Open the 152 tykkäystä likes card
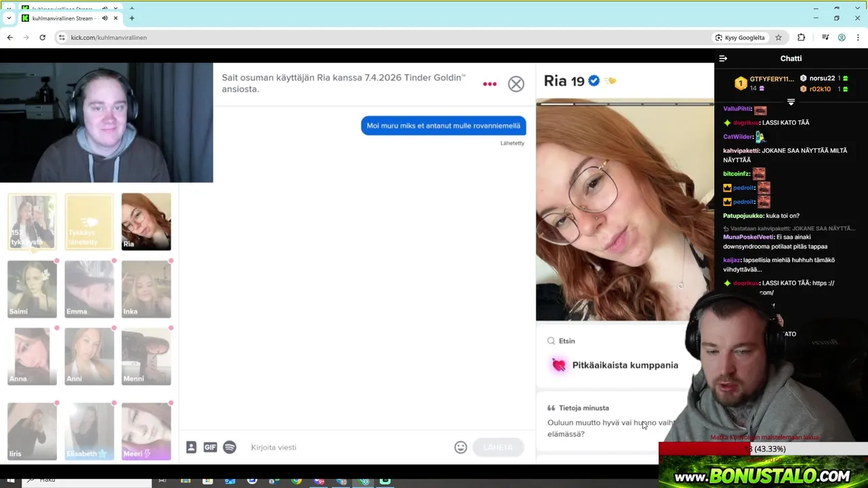 (32, 222)
